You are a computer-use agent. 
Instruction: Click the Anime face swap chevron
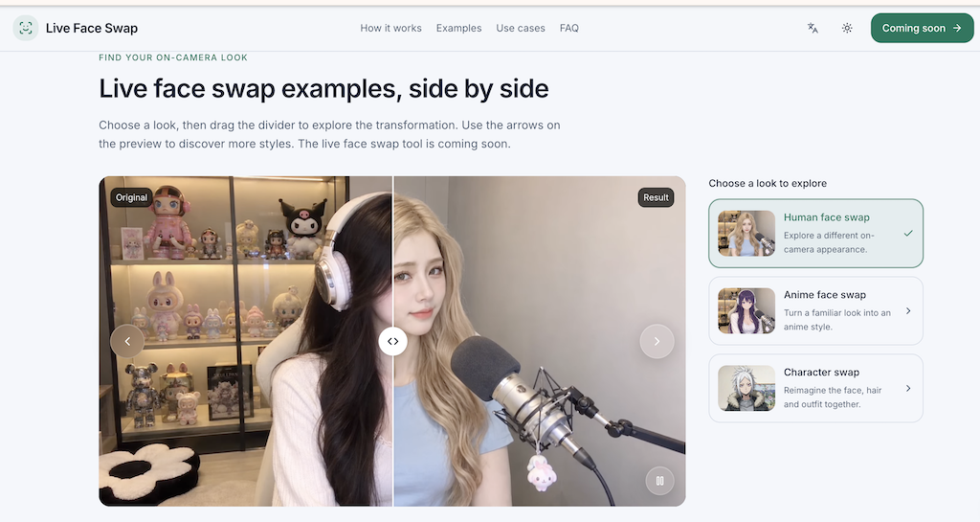[x=908, y=310]
